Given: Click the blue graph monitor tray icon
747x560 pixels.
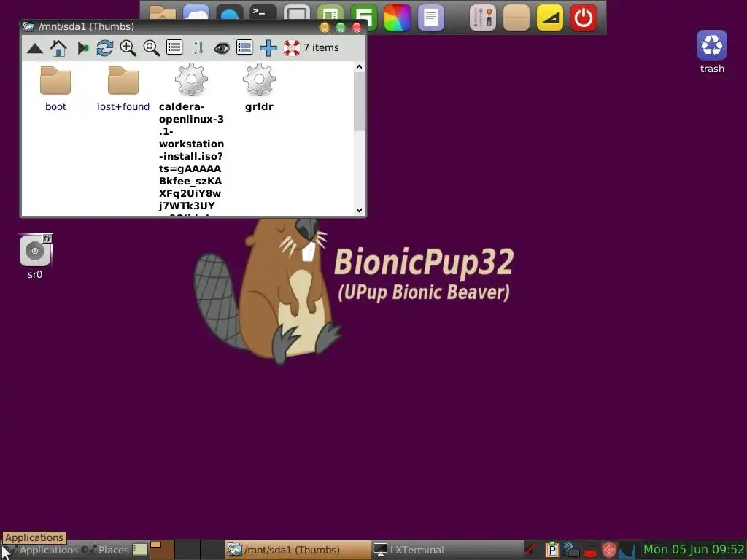Looking at the screenshot, I should [x=627, y=550].
